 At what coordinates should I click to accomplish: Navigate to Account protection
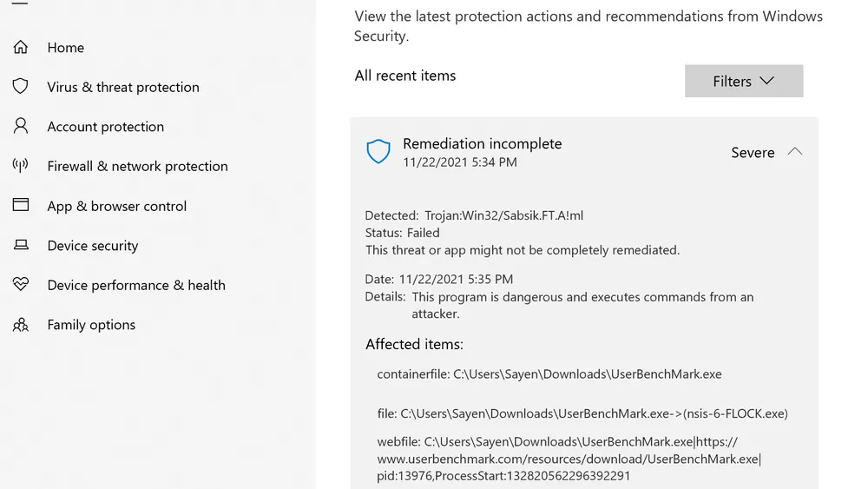[106, 127]
